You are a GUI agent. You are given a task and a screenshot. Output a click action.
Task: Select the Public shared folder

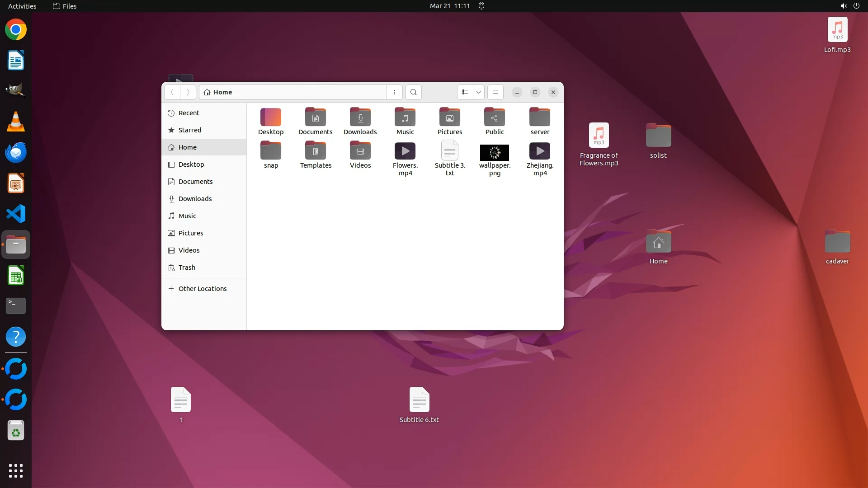click(x=495, y=118)
